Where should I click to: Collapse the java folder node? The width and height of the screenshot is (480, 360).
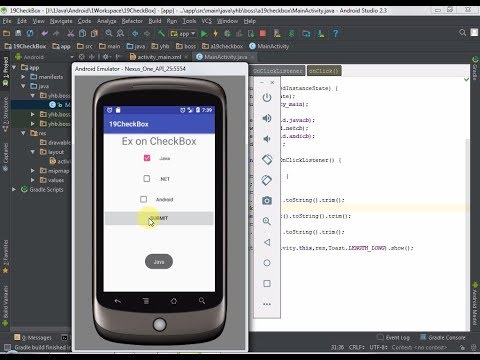tap(23, 86)
